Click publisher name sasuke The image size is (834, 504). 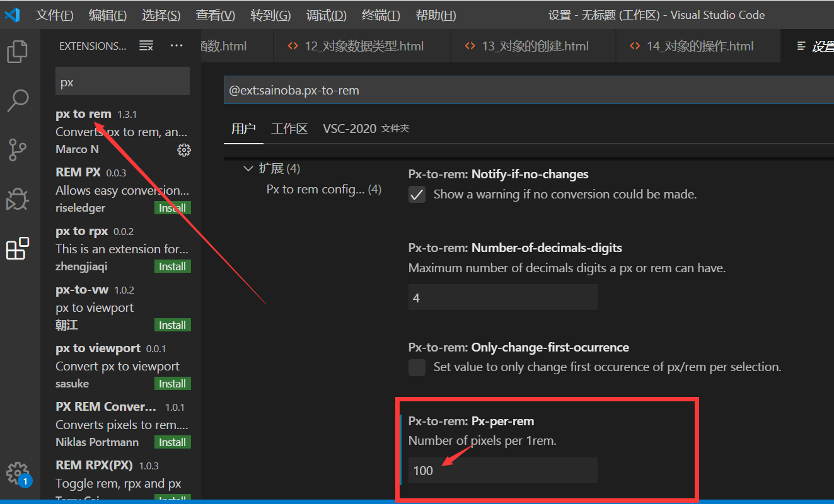72,384
